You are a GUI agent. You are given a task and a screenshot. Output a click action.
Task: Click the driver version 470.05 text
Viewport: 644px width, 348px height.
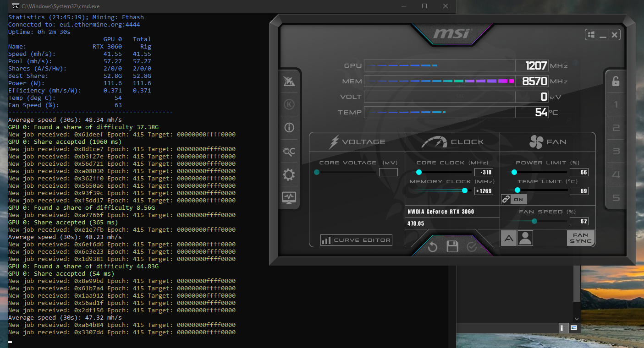pos(416,223)
